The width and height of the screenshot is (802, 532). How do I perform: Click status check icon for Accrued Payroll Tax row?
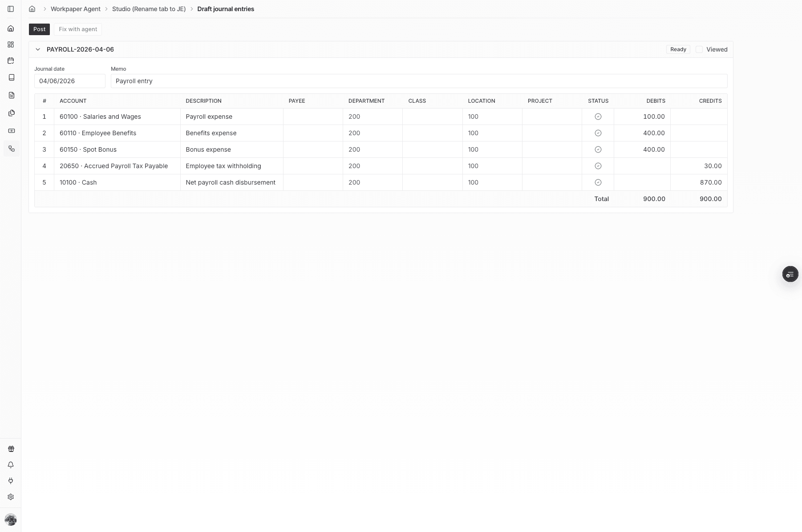tap(598, 166)
